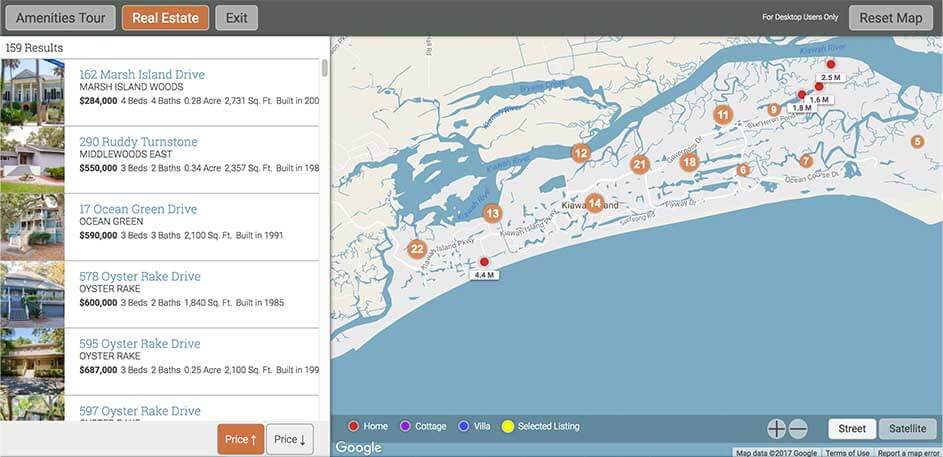Click the Exit button
The width and height of the screenshot is (943, 457).
(236, 18)
